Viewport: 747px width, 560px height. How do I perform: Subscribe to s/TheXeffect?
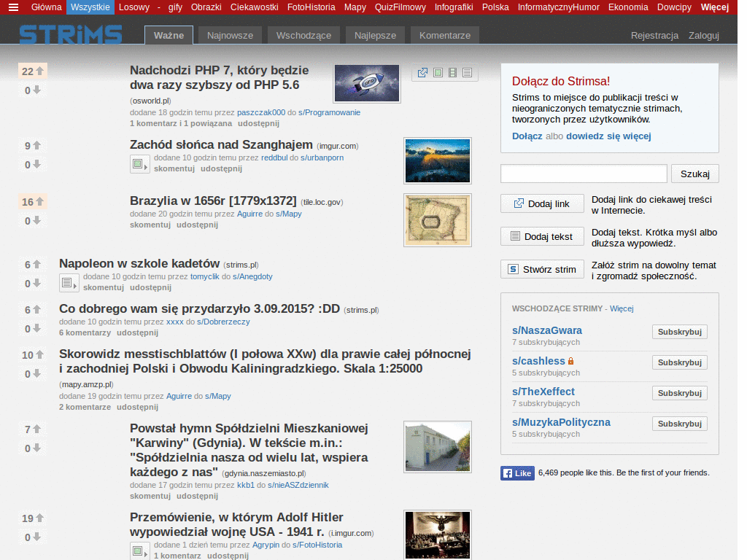point(679,393)
